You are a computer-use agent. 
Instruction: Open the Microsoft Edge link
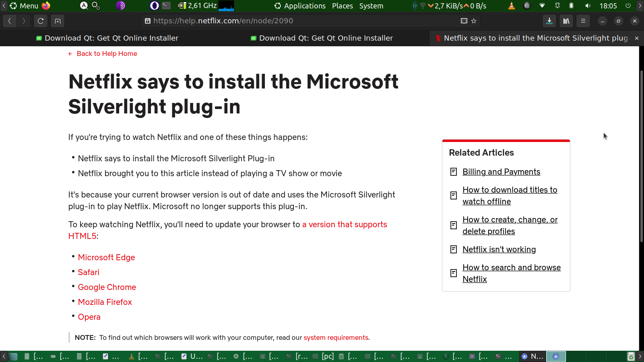click(x=106, y=257)
